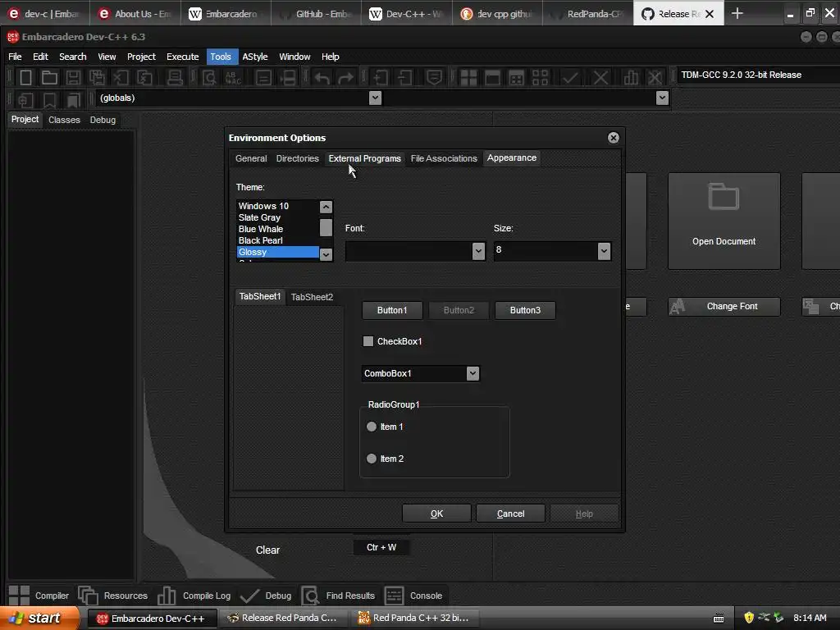Switch to Red Panda C++ 32 bi... taskbar item
This screenshot has height=630, width=840.
click(413, 619)
